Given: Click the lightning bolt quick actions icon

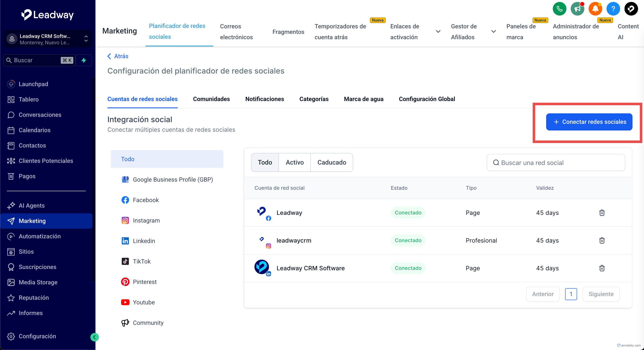Looking at the screenshot, I should tap(84, 60).
